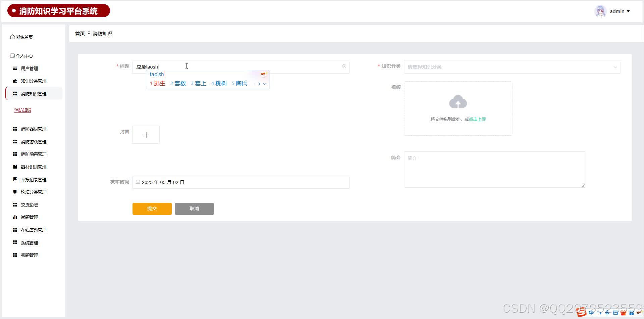Open the 发布时间 date picker field
This screenshot has height=319, width=644.
(241, 182)
